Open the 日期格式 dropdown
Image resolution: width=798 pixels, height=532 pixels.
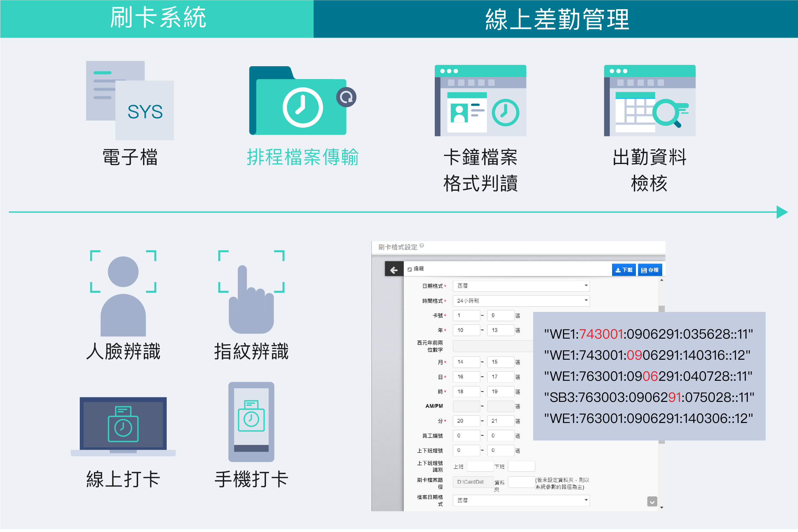521,286
